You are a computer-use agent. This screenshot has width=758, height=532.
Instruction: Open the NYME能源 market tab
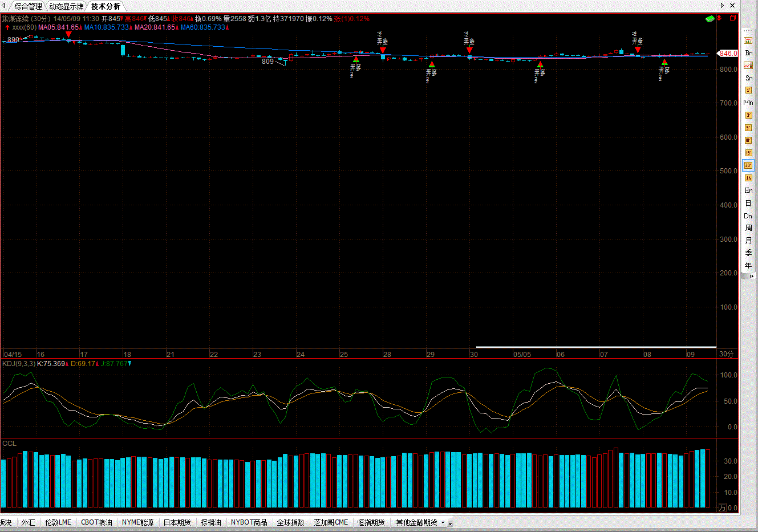137,522
